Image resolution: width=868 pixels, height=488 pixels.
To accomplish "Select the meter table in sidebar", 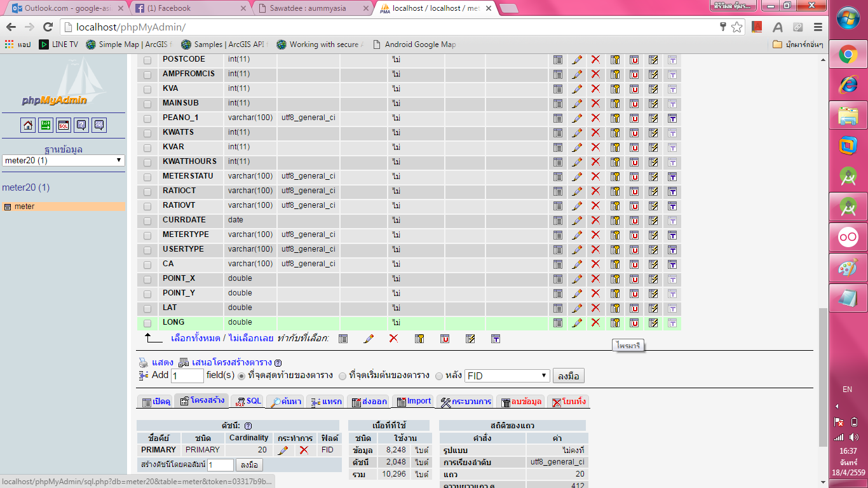I will (x=25, y=207).
